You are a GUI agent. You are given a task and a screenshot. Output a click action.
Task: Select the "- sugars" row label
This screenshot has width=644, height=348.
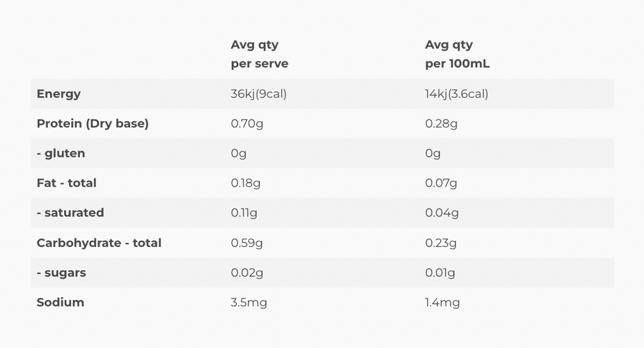point(61,273)
